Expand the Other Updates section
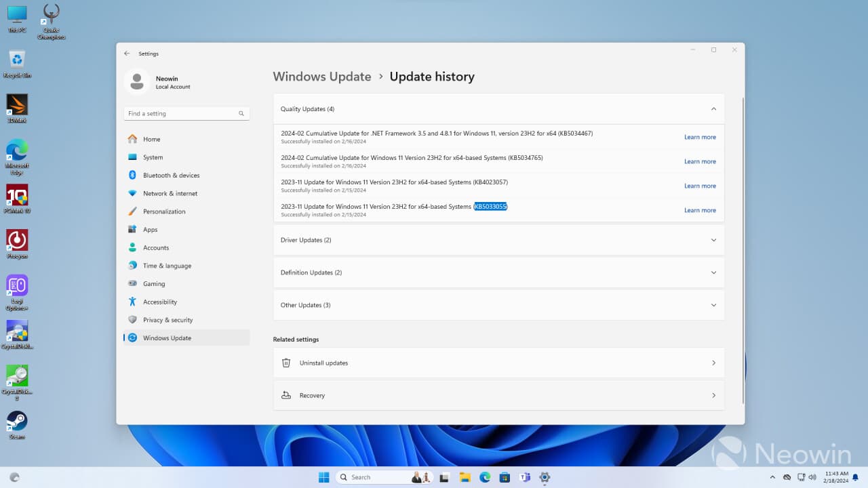The image size is (868, 488). point(713,305)
